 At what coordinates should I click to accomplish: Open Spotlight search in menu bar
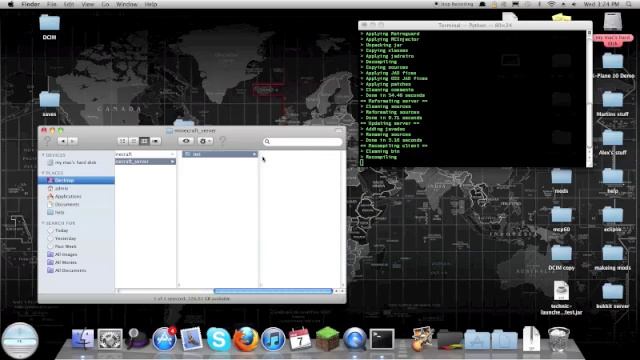point(629,4)
